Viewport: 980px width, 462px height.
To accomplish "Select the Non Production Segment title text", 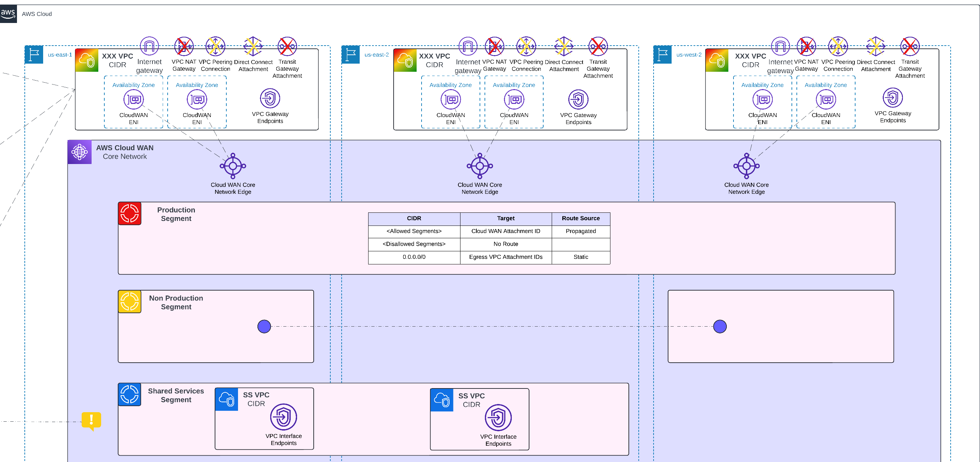I will pyautogui.click(x=176, y=302).
